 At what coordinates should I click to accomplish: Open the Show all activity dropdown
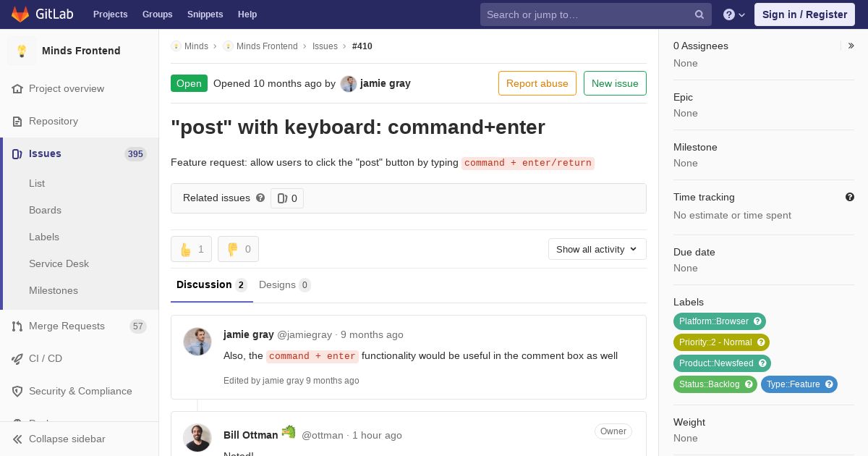point(597,249)
